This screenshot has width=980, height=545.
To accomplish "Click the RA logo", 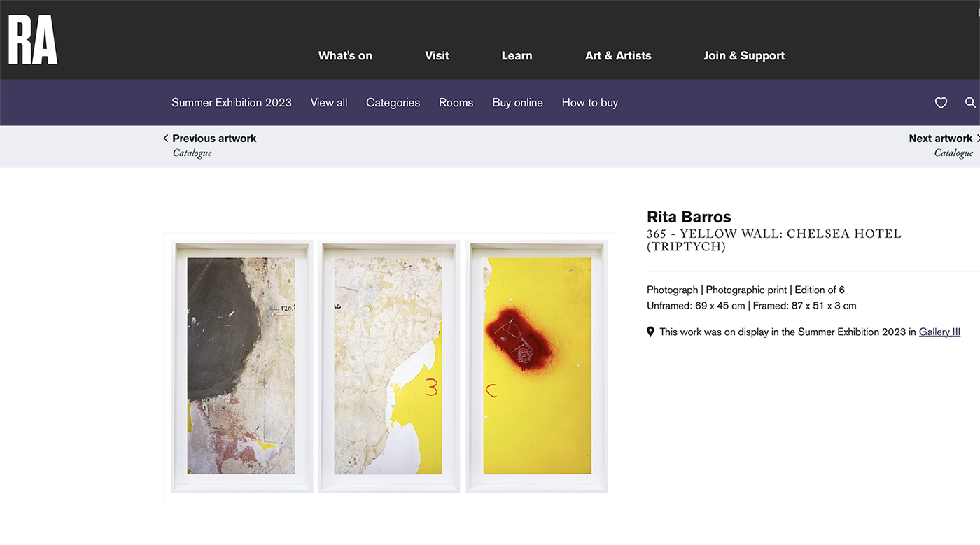I will pos(32,40).
